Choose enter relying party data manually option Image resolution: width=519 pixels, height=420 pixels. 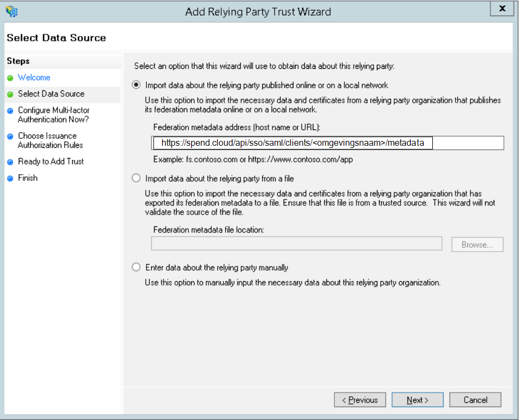tap(136, 267)
